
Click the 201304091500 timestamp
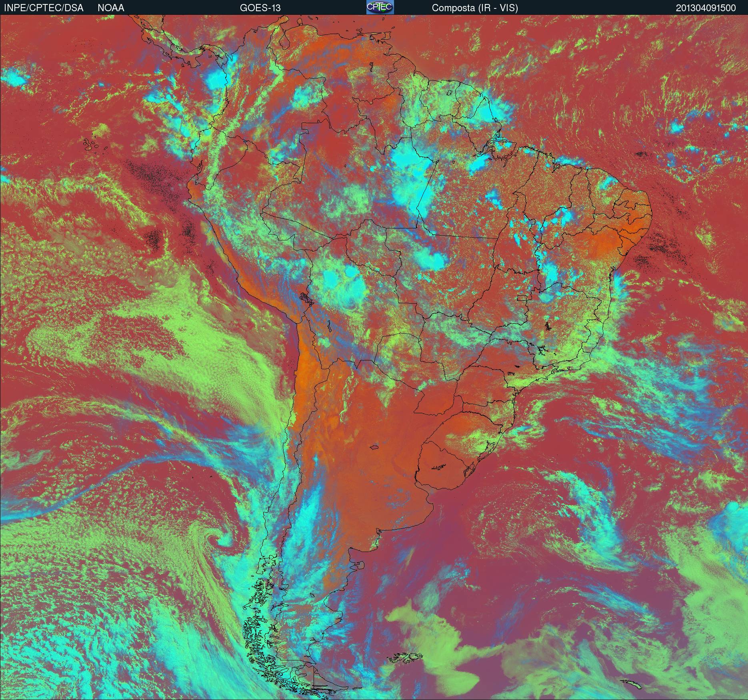point(706,8)
